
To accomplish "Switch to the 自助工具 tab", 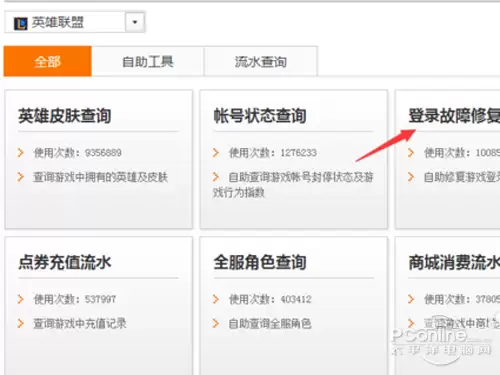I will pos(148,62).
